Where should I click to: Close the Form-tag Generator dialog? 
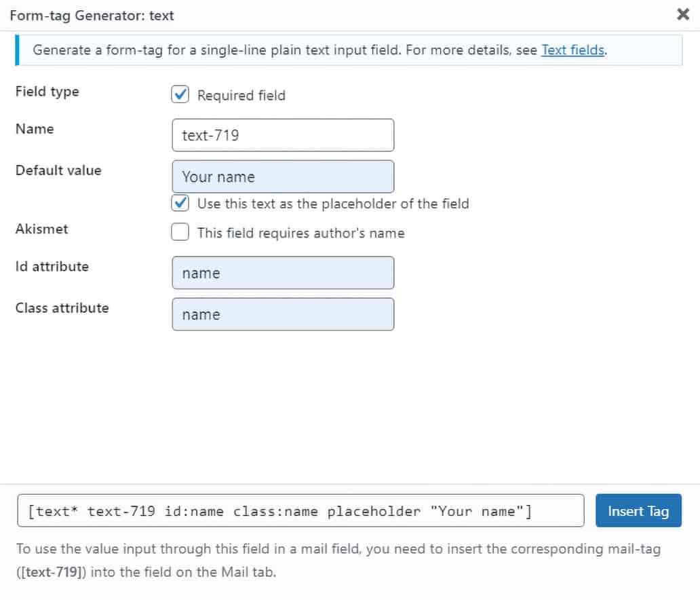pos(682,14)
